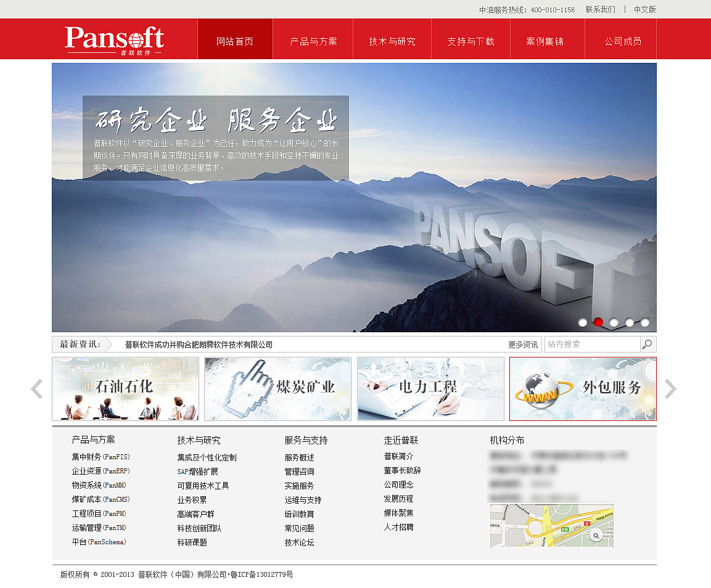The width and height of the screenshot is (711, 588).
Task: Click the 鲁ICP备13012779号 footer text
Action: tap(261, 574)
